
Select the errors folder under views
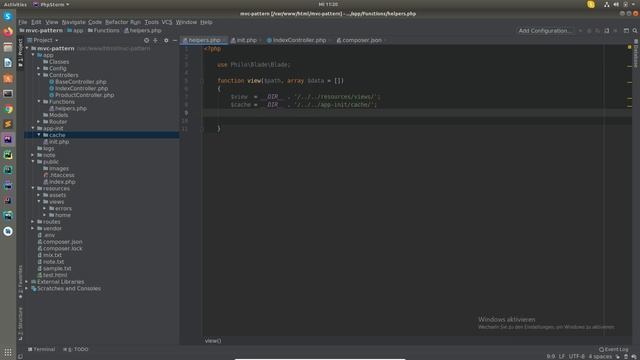60,208
